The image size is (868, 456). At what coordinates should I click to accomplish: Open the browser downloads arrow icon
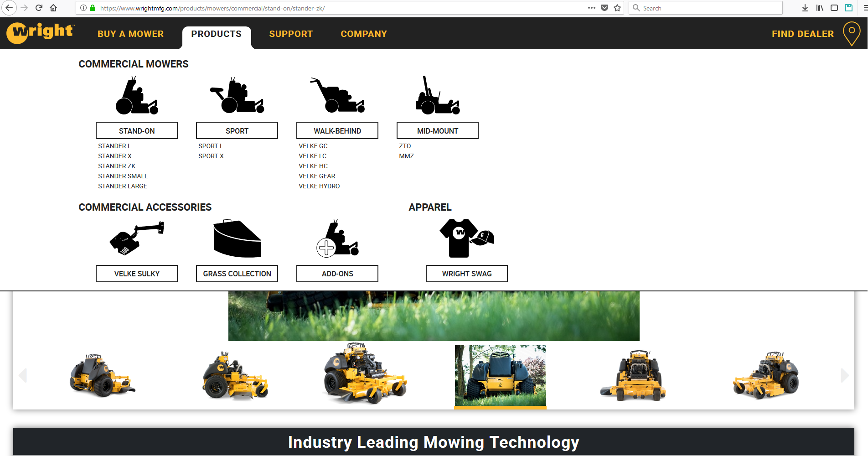tap(805, 8)
